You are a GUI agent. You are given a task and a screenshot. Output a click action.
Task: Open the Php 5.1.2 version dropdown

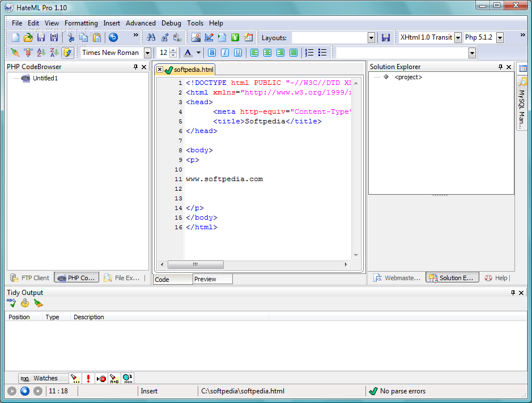tap(500, 37)
